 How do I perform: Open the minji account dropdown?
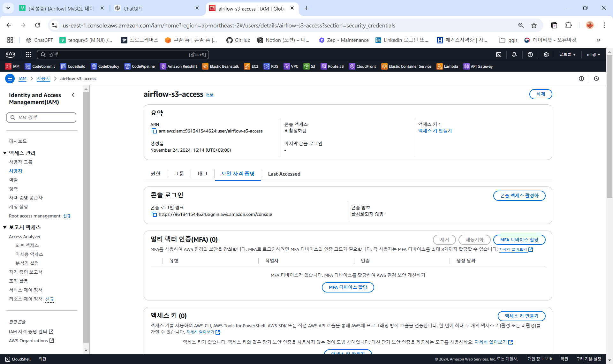point(593,55)
